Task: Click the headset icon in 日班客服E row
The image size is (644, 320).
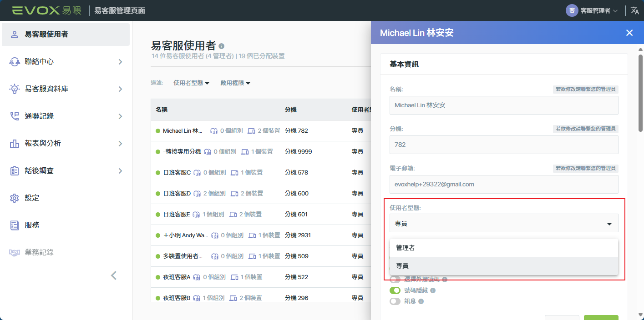Action: 196,215
